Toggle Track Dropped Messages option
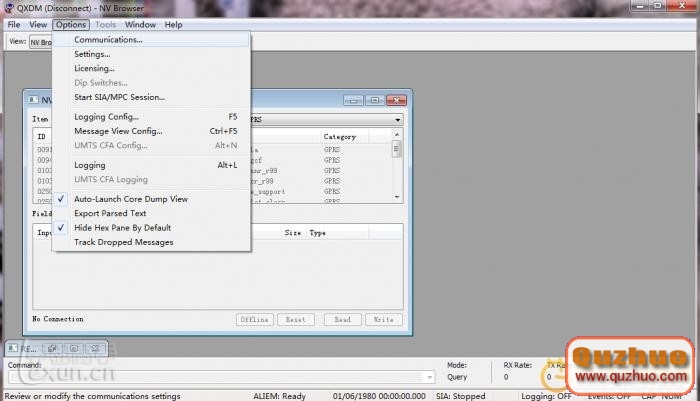Image resolution: width=700 pixels, height=401 pixels. point(152,242)
